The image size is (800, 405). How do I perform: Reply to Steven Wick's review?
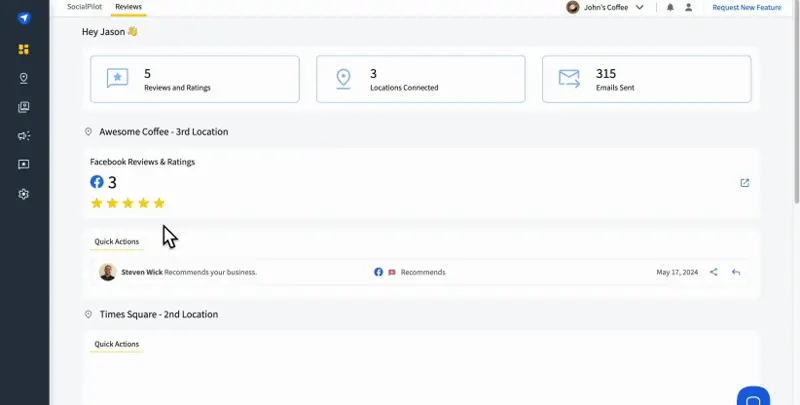[x=736, y=272]
